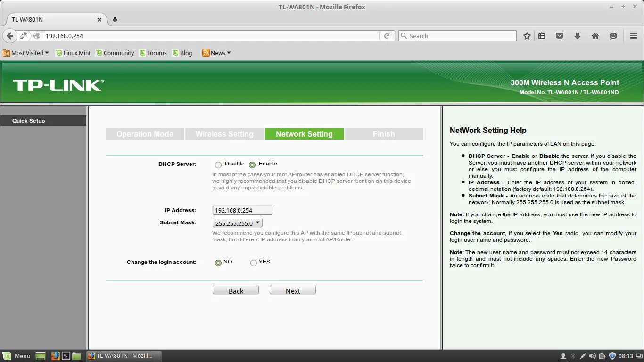644x362 pixels.
Task: Open the Blog bookmark
Action: [182, 53]
